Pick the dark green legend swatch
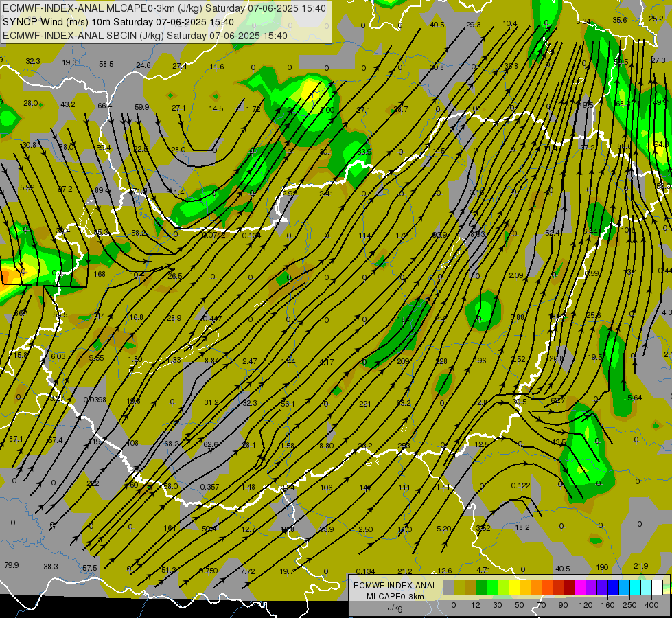This screenshot has height=618, width=672. 481,587
